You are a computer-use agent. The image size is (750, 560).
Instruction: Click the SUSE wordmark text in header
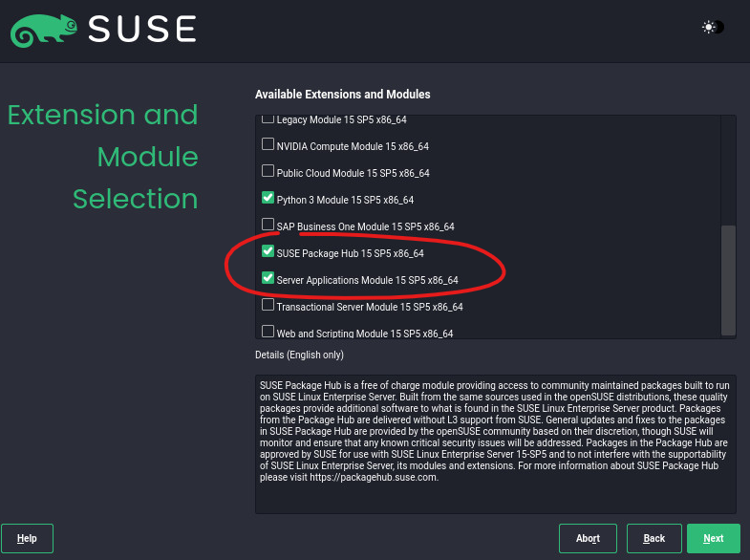point(142,30)
